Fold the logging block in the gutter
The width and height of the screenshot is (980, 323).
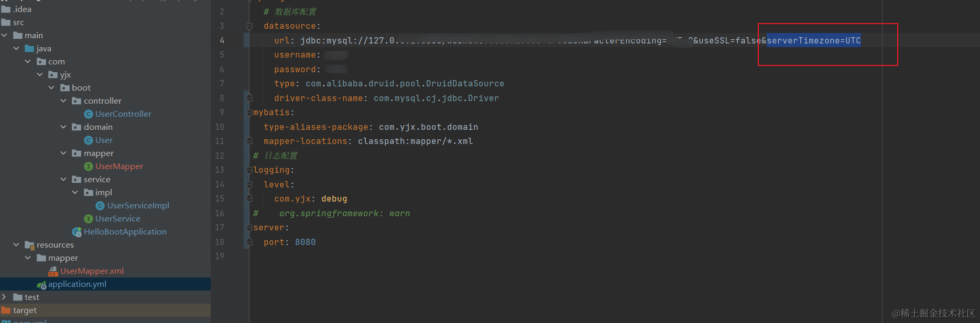249,170
